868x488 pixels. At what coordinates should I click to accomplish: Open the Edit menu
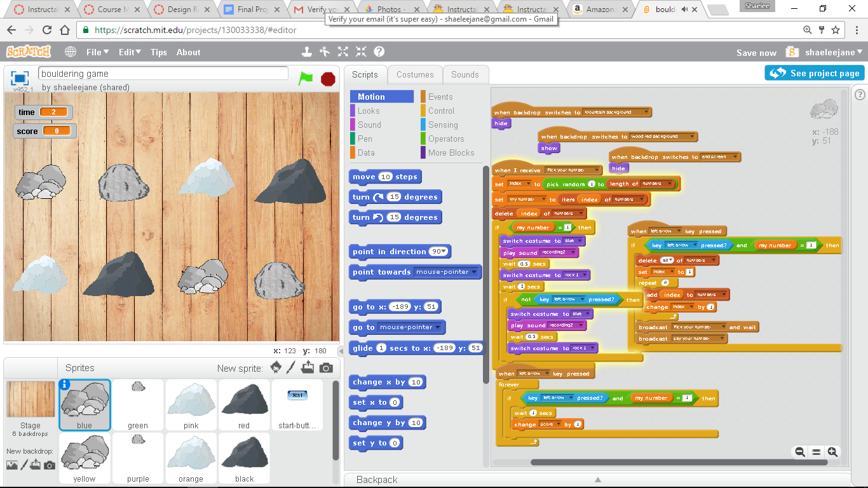(x=130, y=52)
